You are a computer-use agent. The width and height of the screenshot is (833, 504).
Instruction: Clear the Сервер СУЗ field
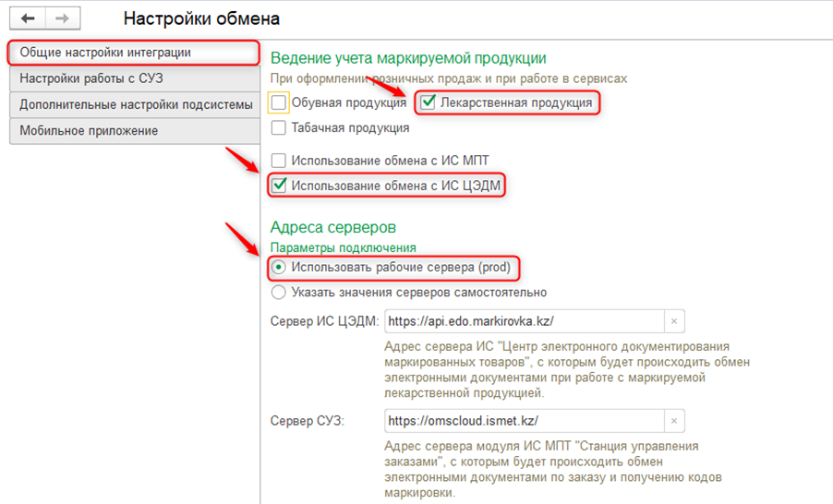click(x=674, y=421)
